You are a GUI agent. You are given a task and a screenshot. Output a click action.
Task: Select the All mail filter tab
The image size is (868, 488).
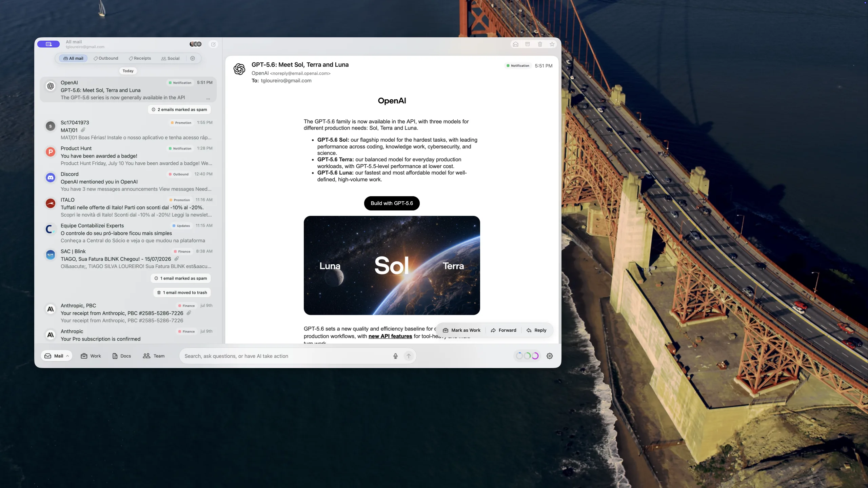(73, 58)
